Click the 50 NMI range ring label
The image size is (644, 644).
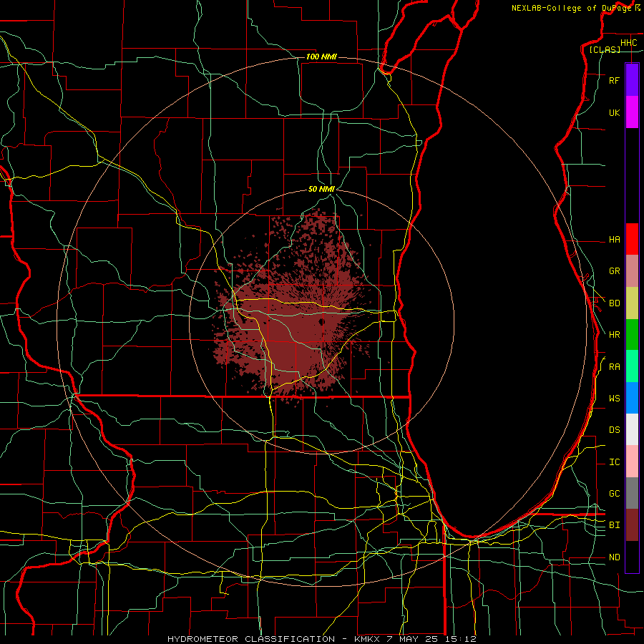pos(321,190)
